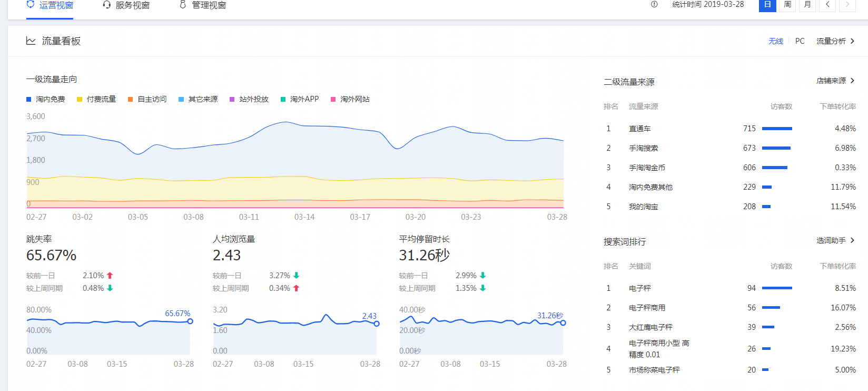Click red up arrow under 跳失率
Viewport: 868px width, 391px height.
coord(110,276)
